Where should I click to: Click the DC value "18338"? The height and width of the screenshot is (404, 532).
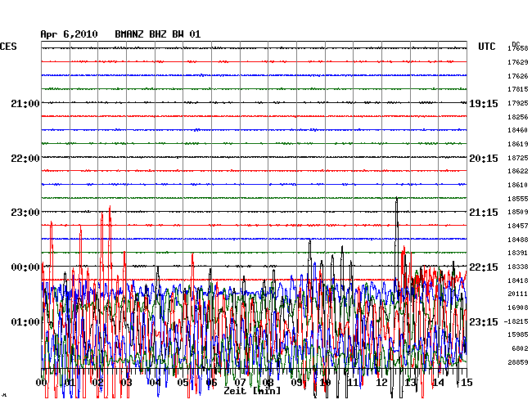(518, 267)
